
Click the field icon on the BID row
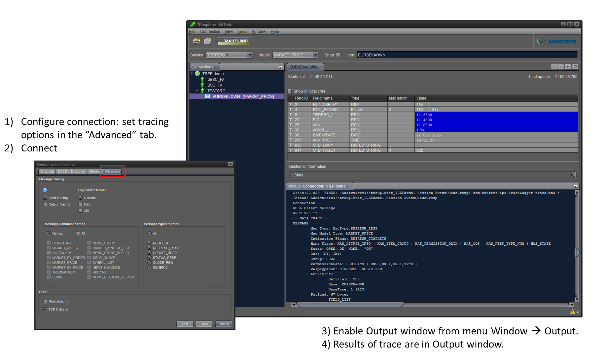pos(290,120)
